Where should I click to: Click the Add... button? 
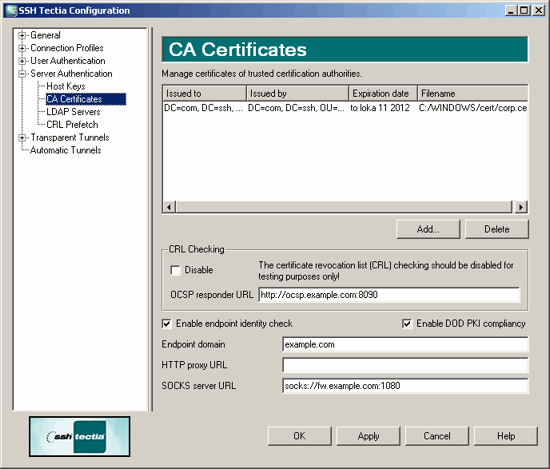(x=428, y=229)
